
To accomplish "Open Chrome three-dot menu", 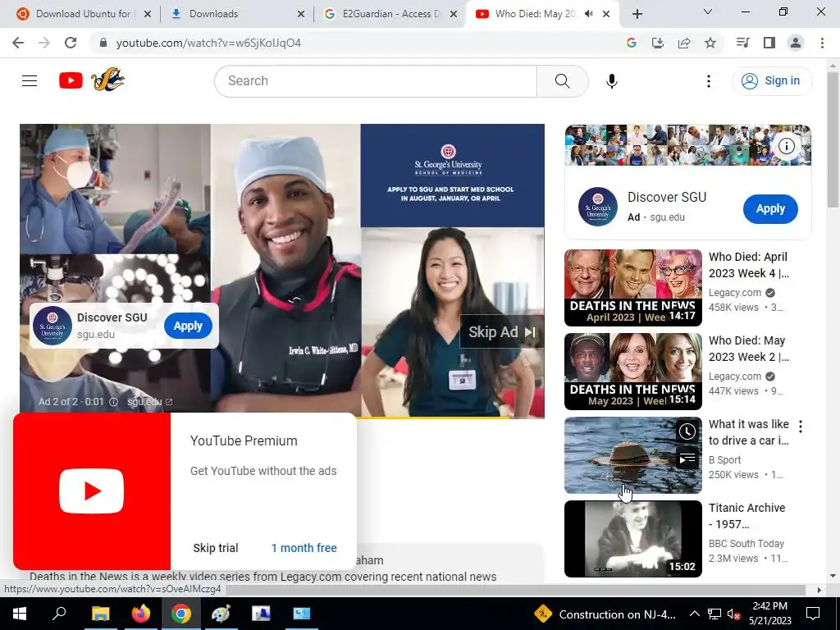I will (x=822, y=43).
